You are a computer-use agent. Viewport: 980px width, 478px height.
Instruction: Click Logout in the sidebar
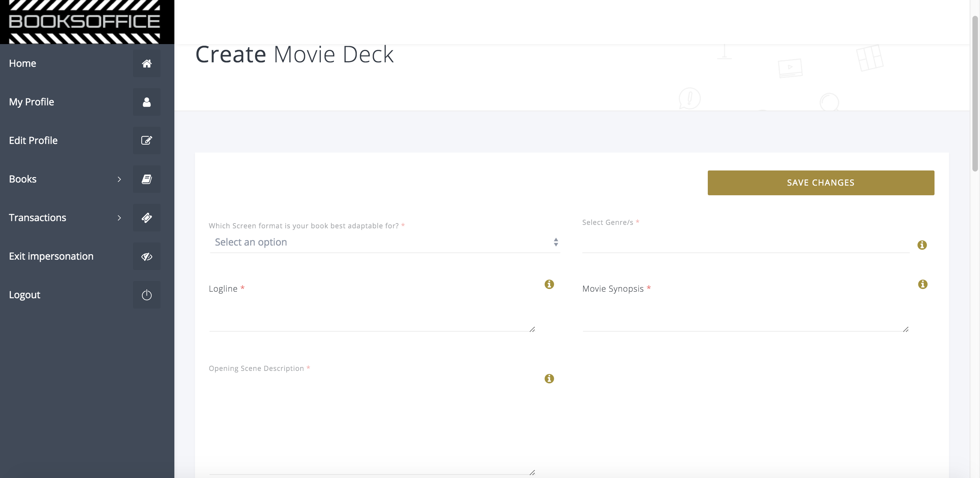coord(24,295)
